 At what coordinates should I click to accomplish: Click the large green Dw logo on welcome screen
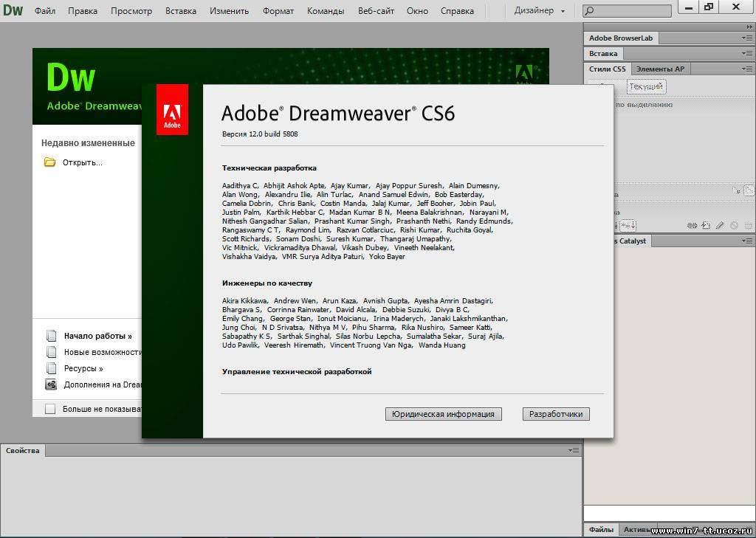(x=71, y=77)
